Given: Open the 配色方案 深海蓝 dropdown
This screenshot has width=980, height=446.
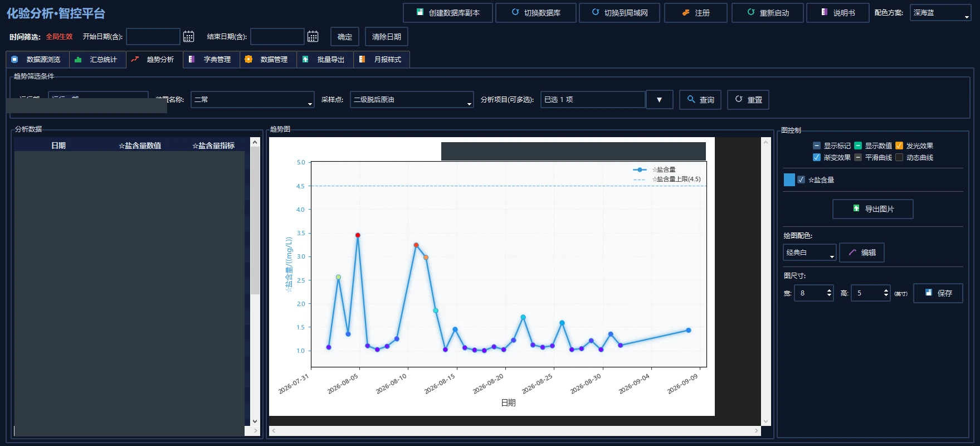Looking at the screenshot, I should pyautogui.click(x=941, y=13).
